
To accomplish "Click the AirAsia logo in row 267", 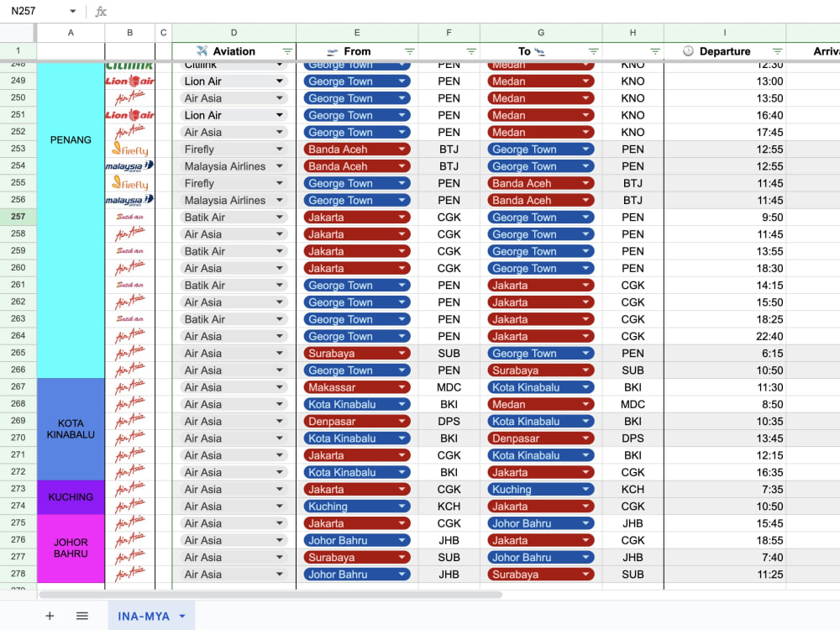I will [x=129, y=387].
